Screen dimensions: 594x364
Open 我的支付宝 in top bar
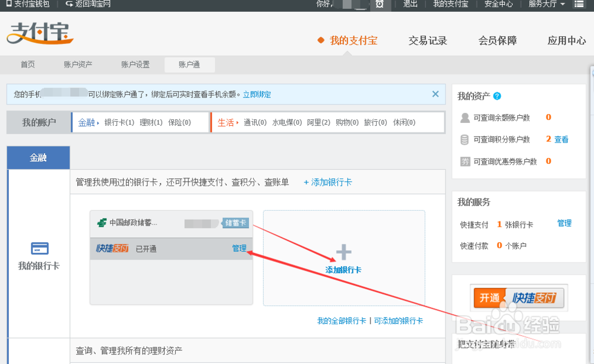[451, 4]
